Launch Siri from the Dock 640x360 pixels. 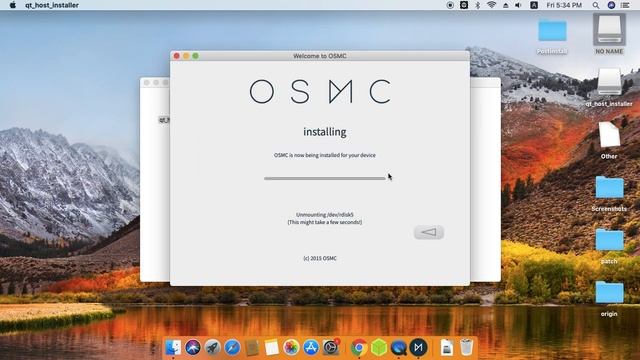coord(193,347)
